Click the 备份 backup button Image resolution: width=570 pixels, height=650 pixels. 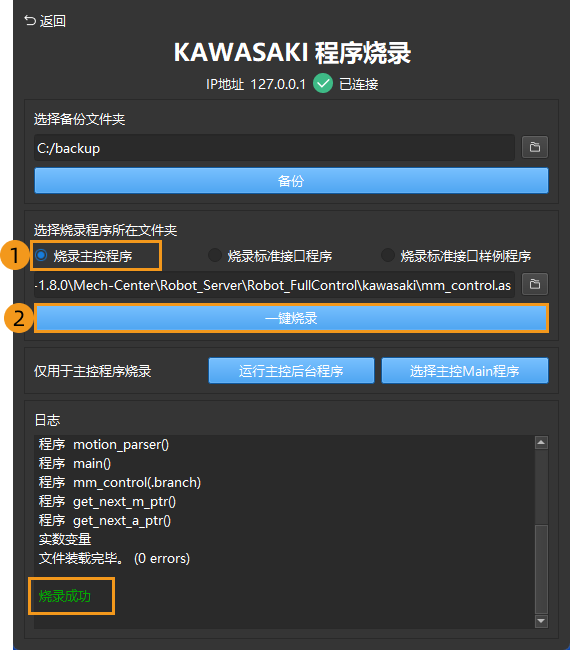click(x=291, y=181)
